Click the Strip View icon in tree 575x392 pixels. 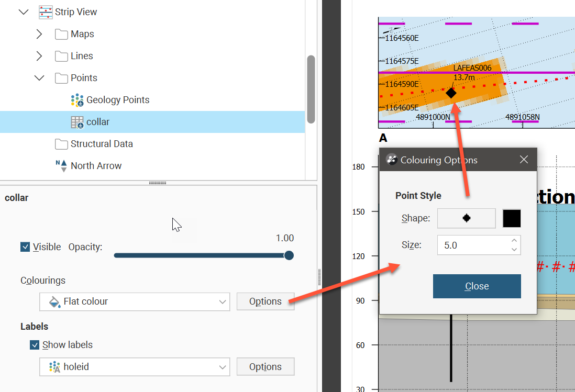click(x=46, y=12)
